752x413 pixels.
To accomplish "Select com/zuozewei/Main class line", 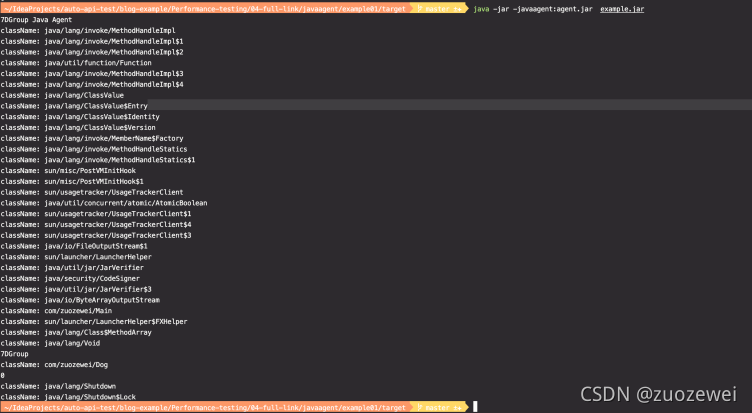I will click(x=57, y=311).
